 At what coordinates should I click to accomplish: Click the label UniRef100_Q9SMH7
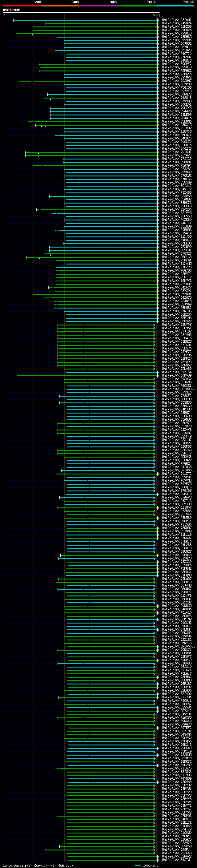pos(176,81)
